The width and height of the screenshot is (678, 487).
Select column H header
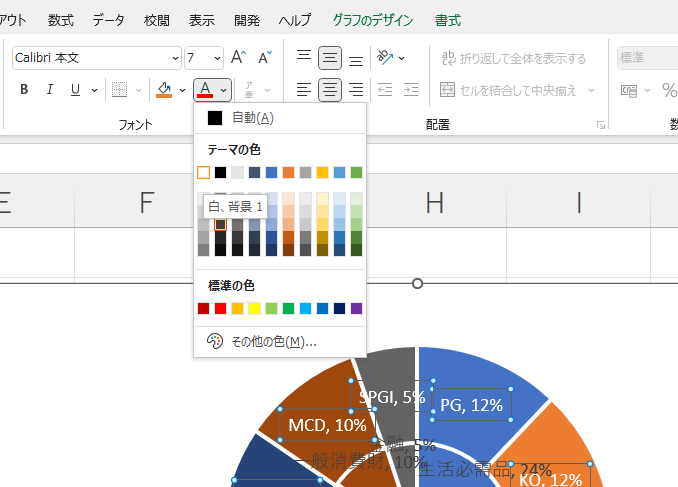point(435,202)
